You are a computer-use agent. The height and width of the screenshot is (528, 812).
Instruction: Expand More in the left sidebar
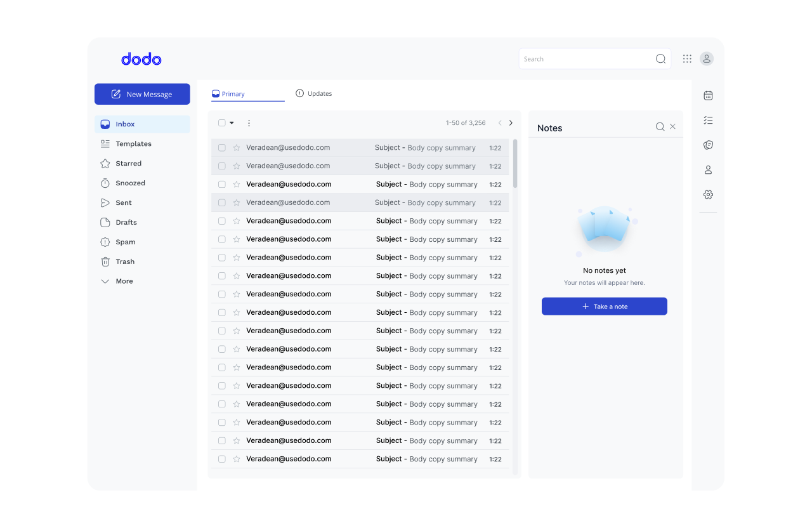coord(124,281)
